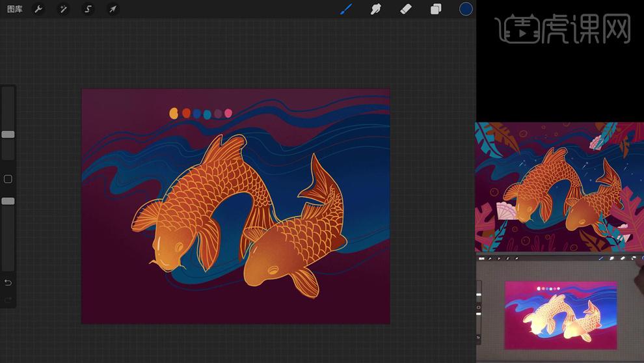The width and height of the screenshot is (644, 363).
Task: Click the red-orange palette dot on canvas
Action: click(186, 113)
